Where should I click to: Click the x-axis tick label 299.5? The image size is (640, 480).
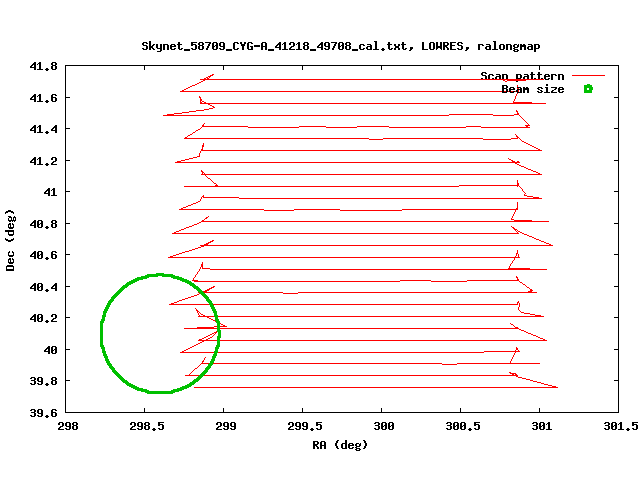[304, 426]
